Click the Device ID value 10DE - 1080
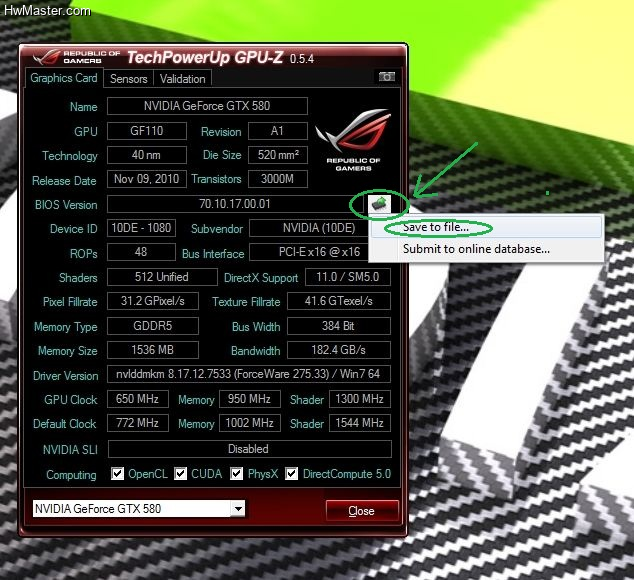 141,228
